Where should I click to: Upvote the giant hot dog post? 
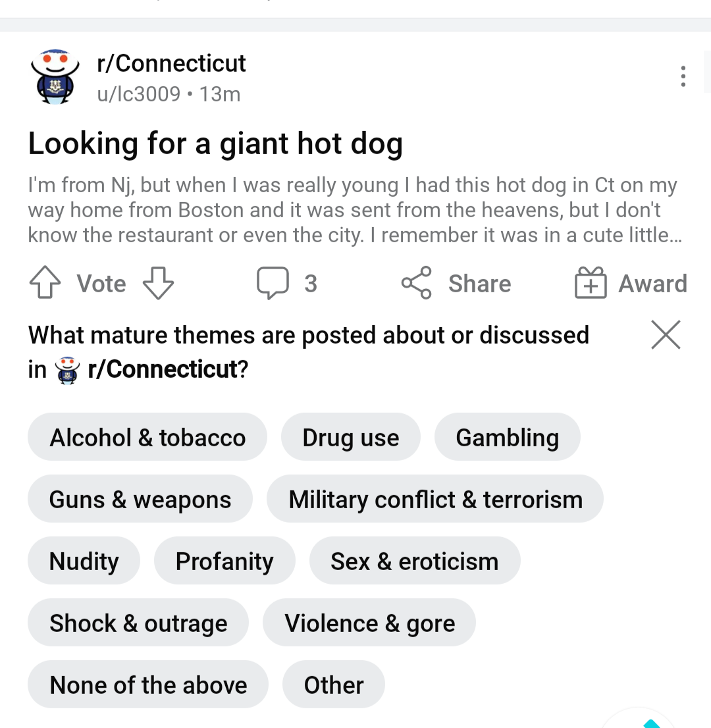(x=45, y=284)
